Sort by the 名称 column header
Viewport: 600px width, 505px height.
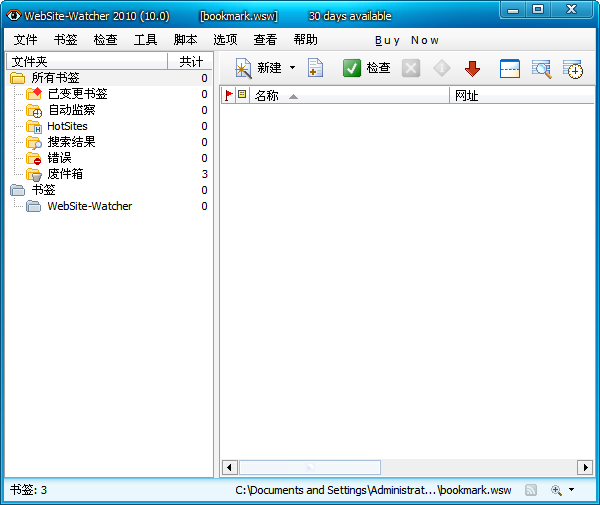pos(349,95)
